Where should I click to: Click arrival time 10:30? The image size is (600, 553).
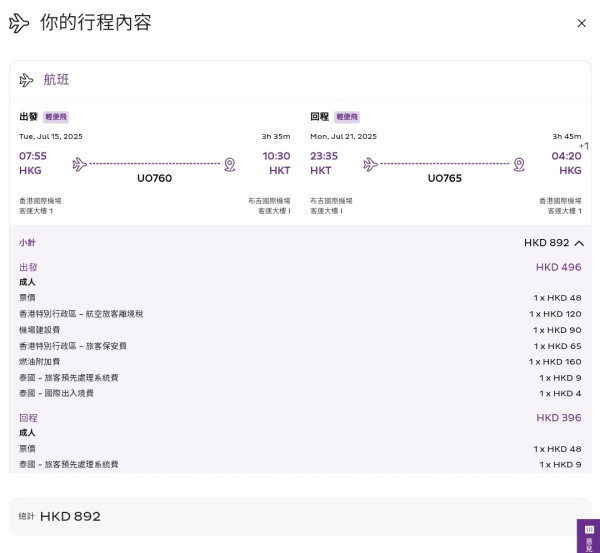[x=276, y=156]
